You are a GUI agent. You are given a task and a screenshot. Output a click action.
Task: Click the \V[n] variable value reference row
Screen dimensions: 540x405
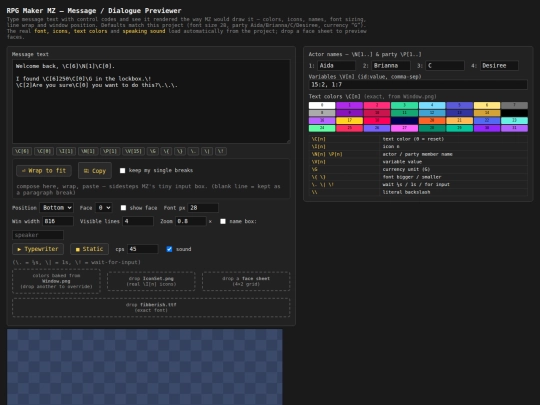[x=418, y=162]
